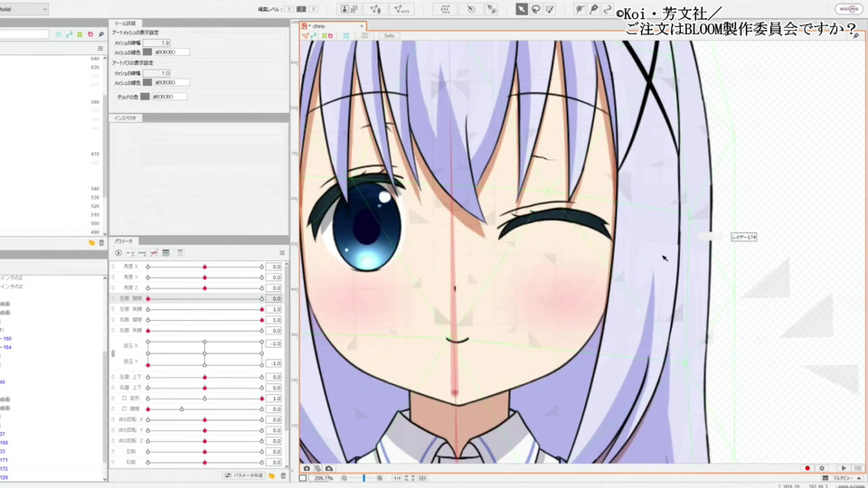This screenshot has height=488, width=868.
Task: Select the arrow selection tool
Action: click(x=522, y=9)
